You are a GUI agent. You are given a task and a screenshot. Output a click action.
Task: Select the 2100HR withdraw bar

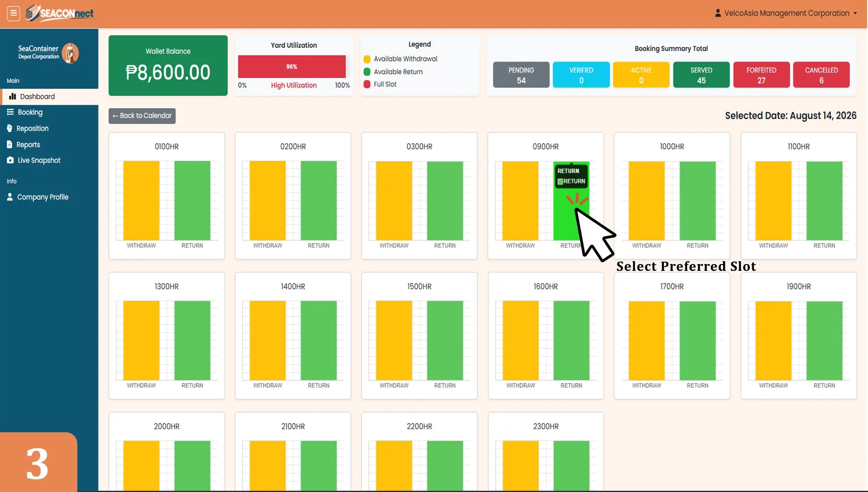(x=267, y=466)
